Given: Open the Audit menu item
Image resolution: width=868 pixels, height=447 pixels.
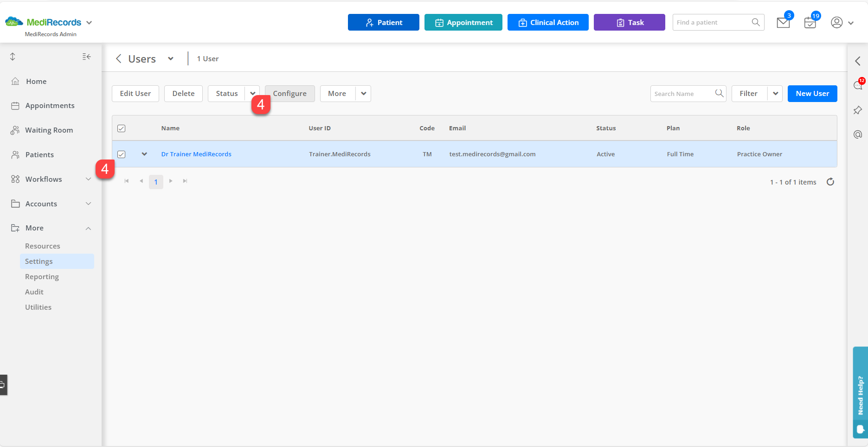Looking at the screenshot, I should coord(34,292).
